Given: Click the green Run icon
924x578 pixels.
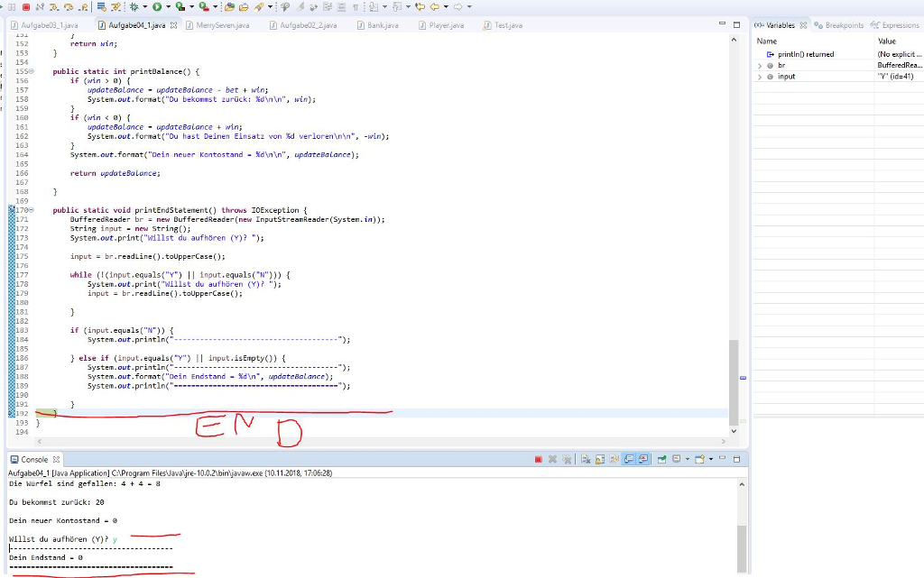Looking at the screenshot, I should [x=156, y=7].
